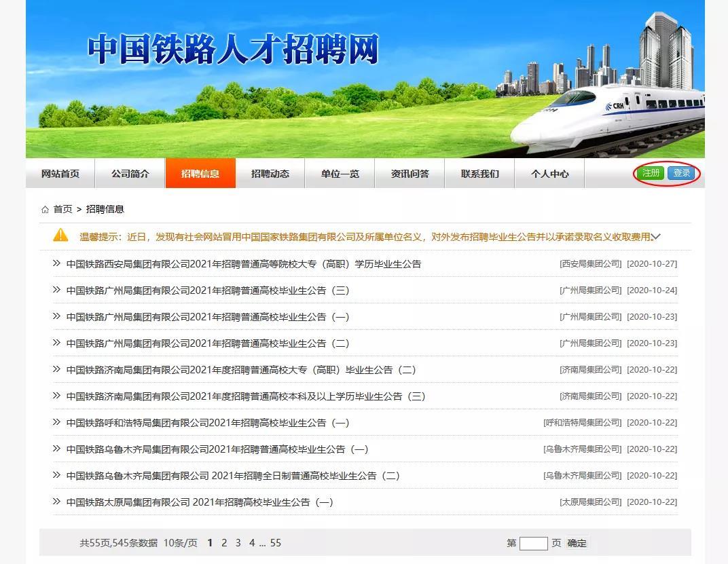This screenshot has height=564, width=728.
Task: Click the 10条/页 per-page text
Action: 181,543
